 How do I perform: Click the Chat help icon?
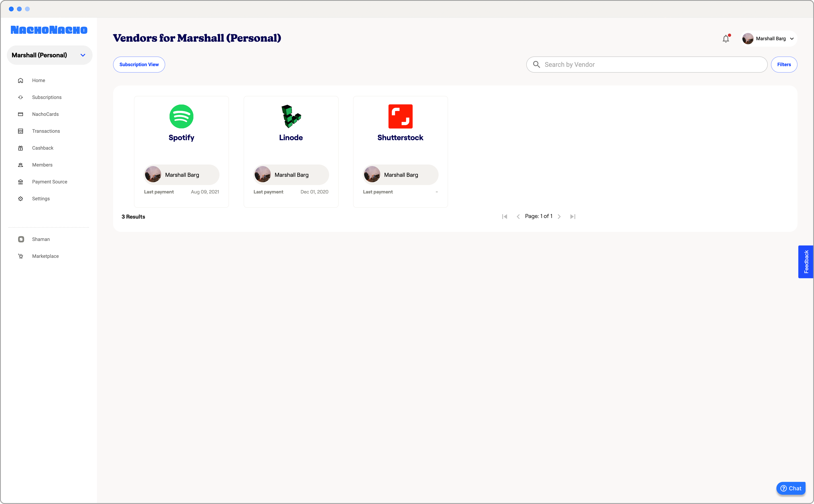(783, 489)
